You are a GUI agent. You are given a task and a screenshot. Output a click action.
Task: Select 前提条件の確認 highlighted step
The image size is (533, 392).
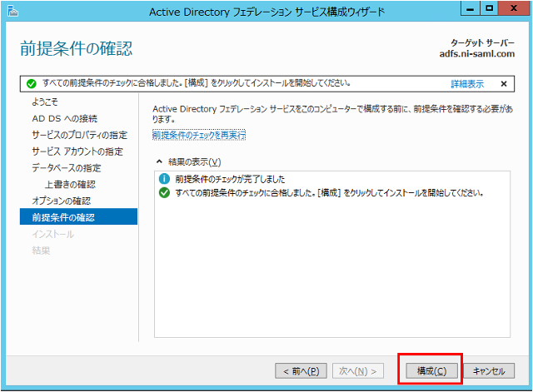coord(78,216)
